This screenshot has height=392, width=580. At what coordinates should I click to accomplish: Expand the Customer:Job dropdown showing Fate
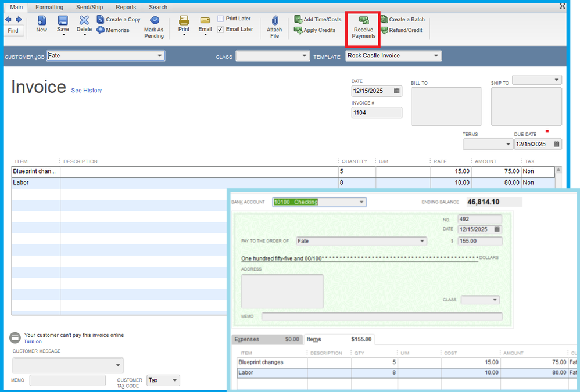[159, 56]
